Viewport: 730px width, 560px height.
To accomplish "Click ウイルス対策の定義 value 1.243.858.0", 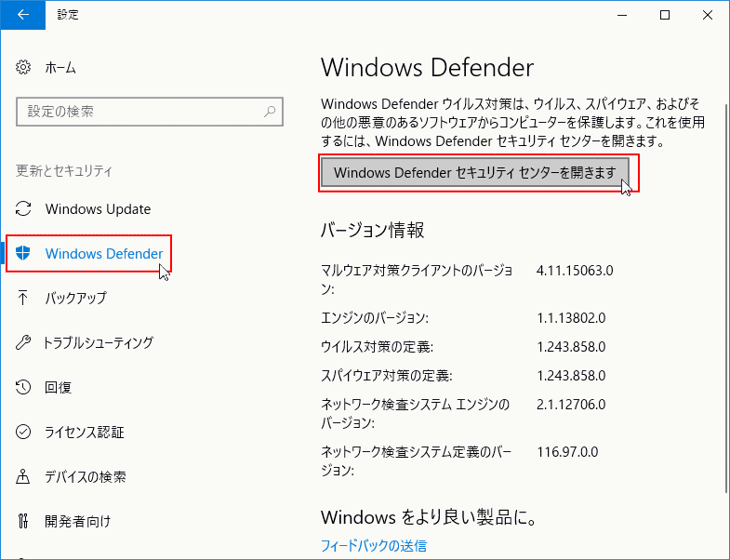I will point(571,347).
